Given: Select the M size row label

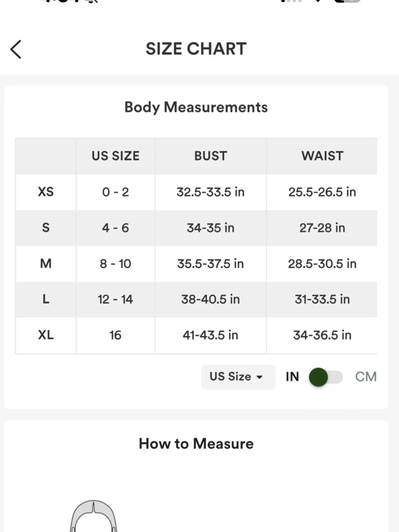Looking at the screenshot, I should (45, 264).
